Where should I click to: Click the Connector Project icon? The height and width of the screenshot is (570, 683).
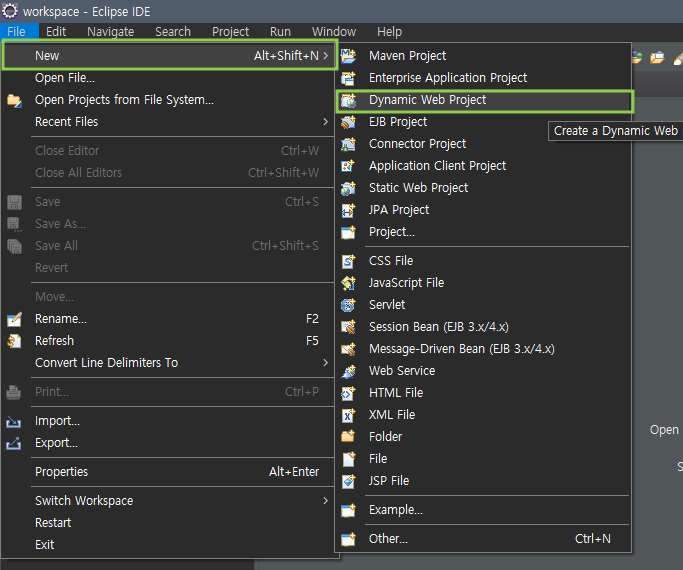coord(348,144)
